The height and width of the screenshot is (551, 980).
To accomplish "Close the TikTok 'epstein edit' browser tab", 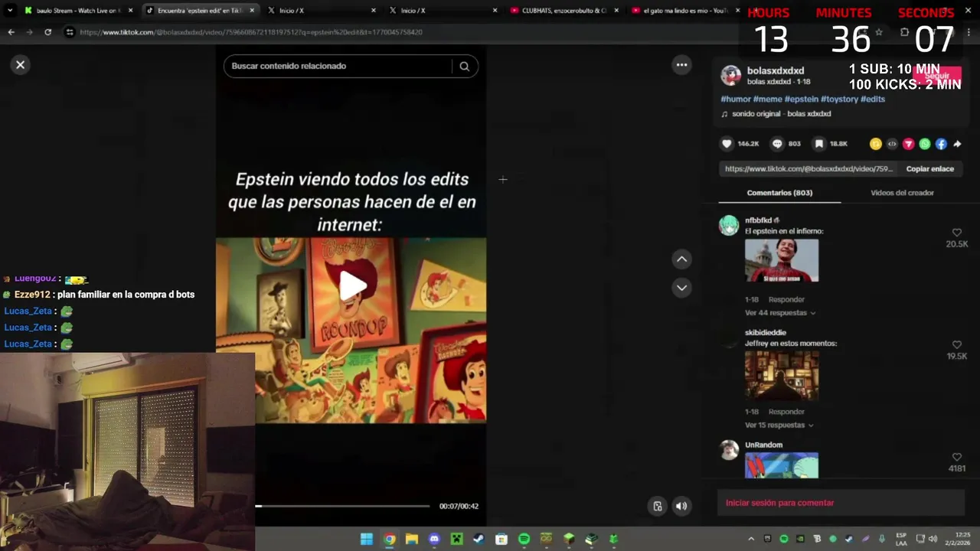I will pos(251,11).
